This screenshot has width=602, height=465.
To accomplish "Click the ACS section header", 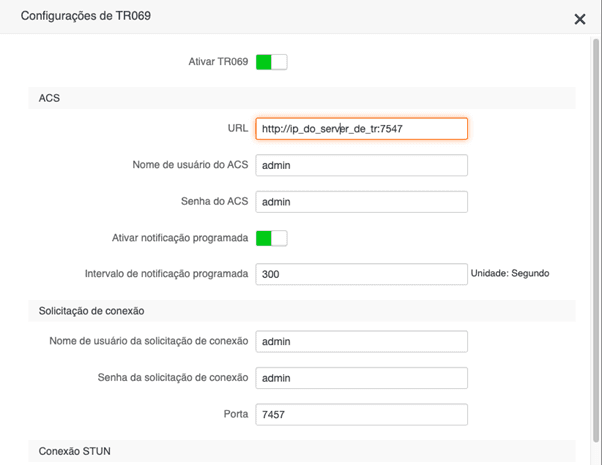I will click(302, 98).
